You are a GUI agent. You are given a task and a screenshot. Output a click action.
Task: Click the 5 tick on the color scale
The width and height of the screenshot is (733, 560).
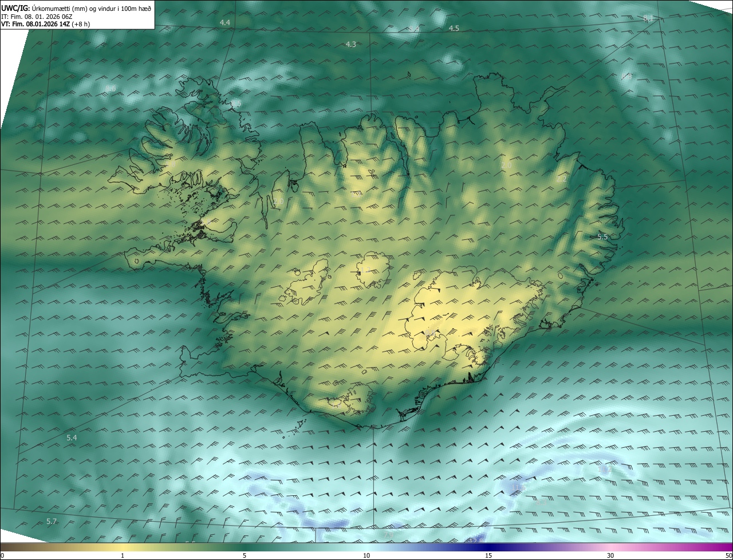[x=245, y=555]
